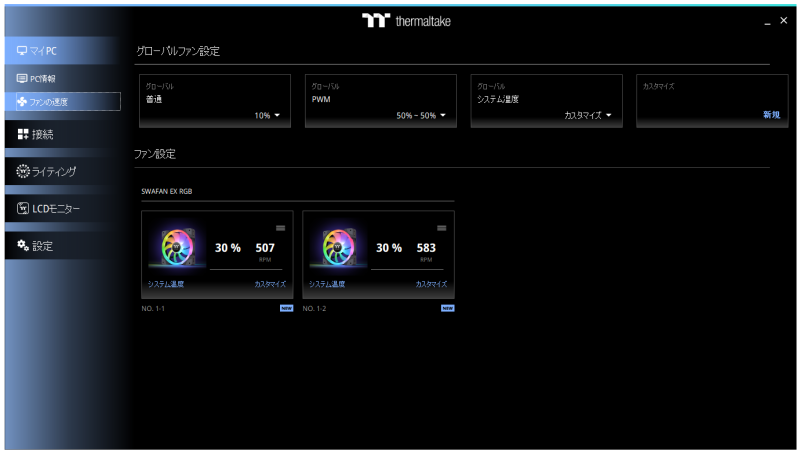The height and width of the screenshot is (452, 800).
Task: Select PC情報 in the sidebar
Action: point(64,78)
